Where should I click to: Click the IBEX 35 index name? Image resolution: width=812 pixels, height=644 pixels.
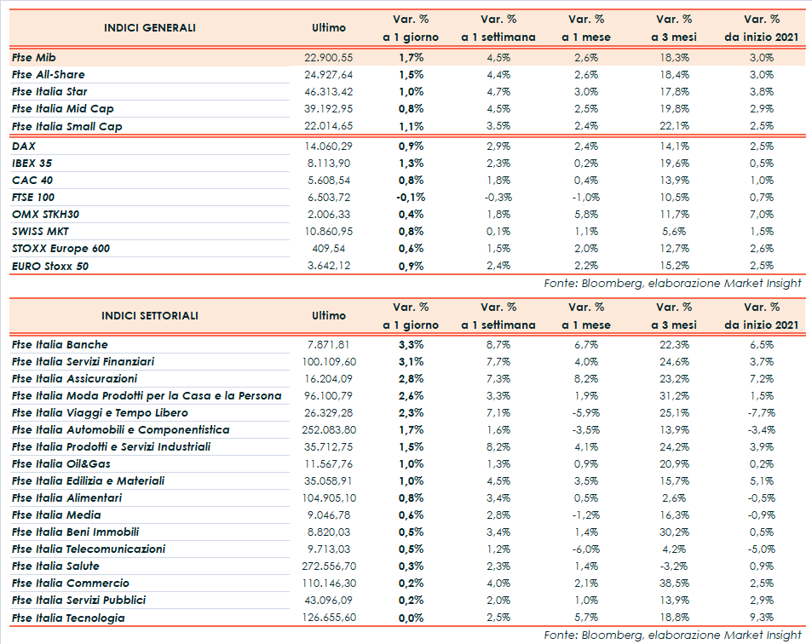pyautogui.click(x=31, y=163)
